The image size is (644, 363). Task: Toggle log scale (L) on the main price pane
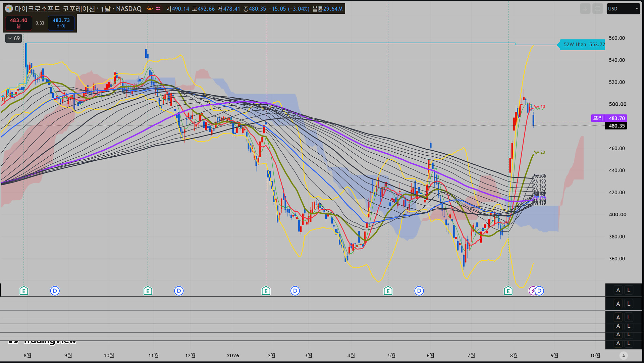(629, 290)
